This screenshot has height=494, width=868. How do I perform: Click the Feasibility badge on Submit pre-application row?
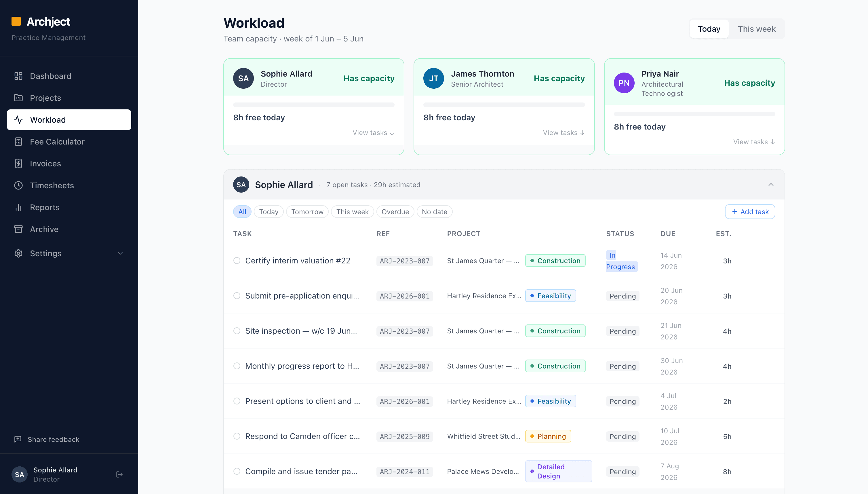550,296
